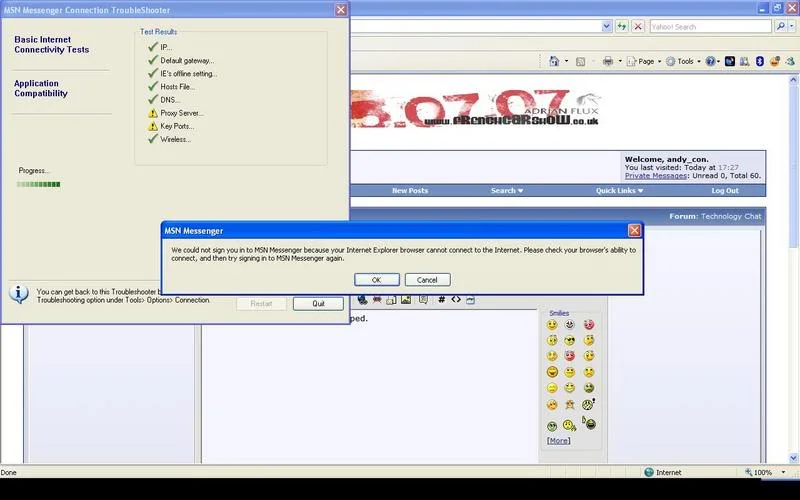
Task: Click the Technology Chat forum link
Action: pos(731,216)
